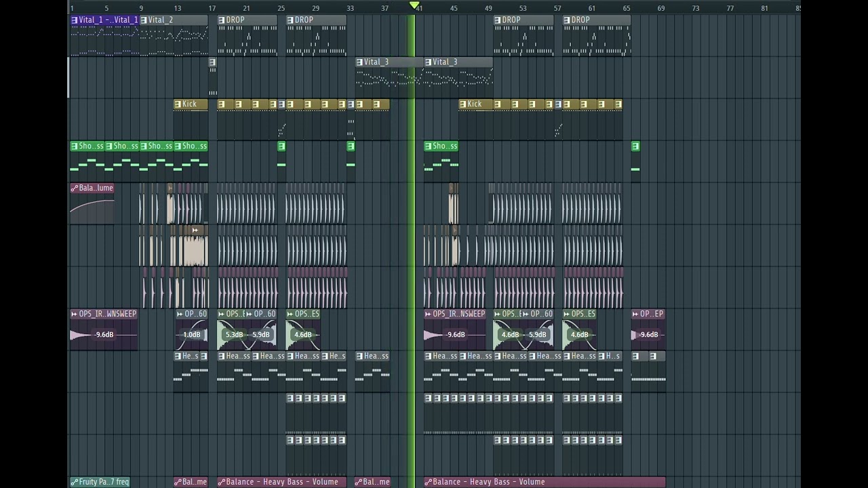Viewport: 868px width, 488px height.
Task: Click the green playhead triangle on the ruler
Action: pos(414,5)
